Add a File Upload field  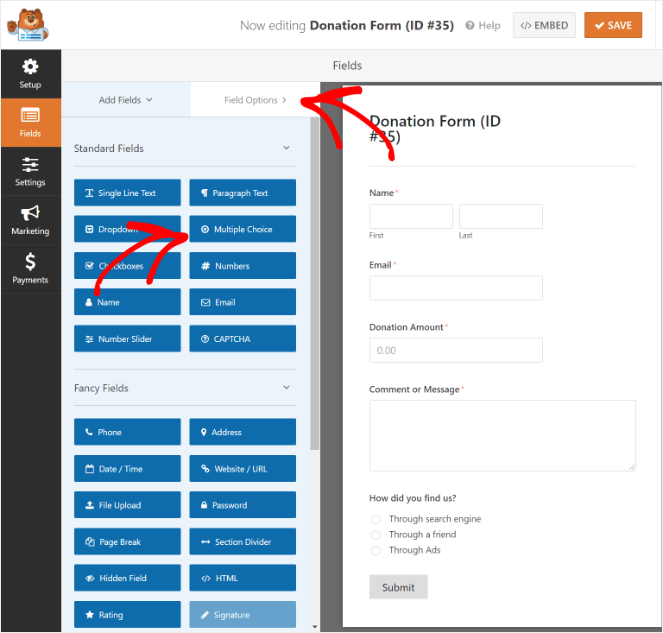pos(127,505)
